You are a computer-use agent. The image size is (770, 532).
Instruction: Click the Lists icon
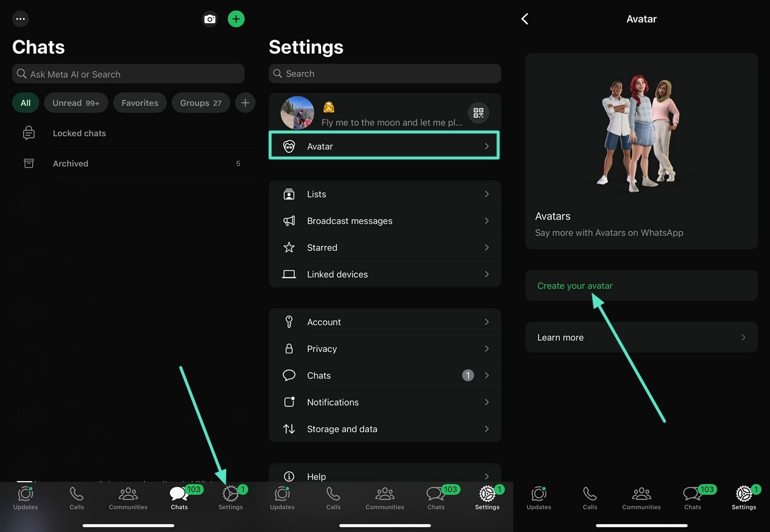click(289, 194)
